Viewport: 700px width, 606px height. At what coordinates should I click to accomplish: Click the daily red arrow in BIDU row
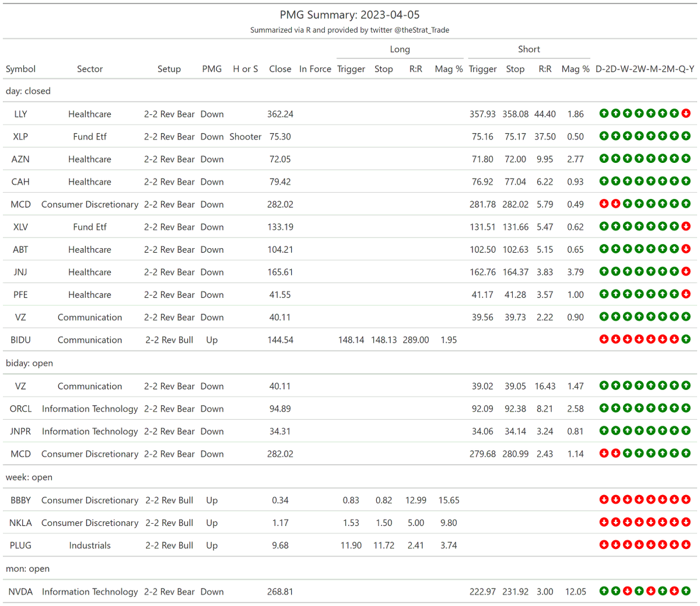(604, 340)
